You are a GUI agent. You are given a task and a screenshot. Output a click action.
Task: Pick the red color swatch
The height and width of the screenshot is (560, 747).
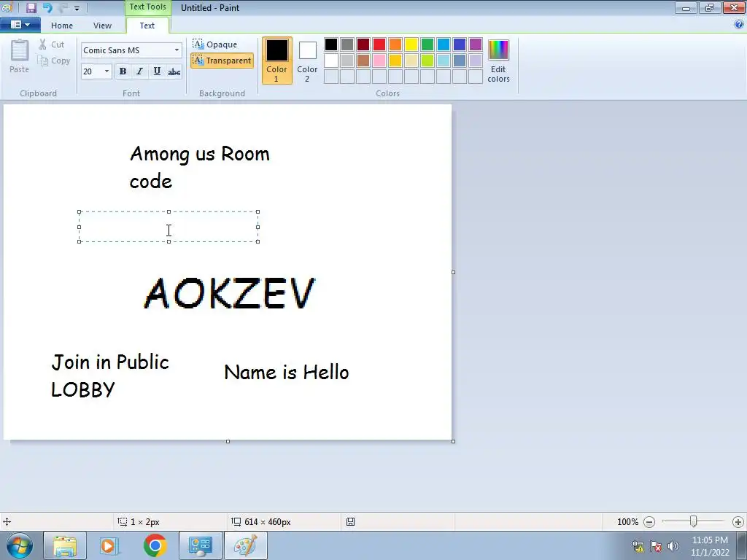pos(379,44)
